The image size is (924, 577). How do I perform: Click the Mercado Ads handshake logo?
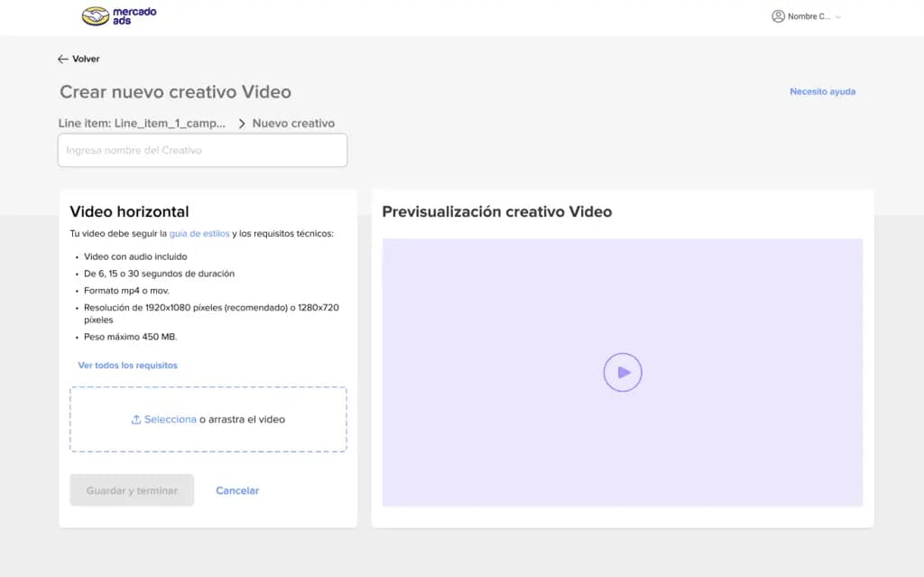[x=96, y=16]
